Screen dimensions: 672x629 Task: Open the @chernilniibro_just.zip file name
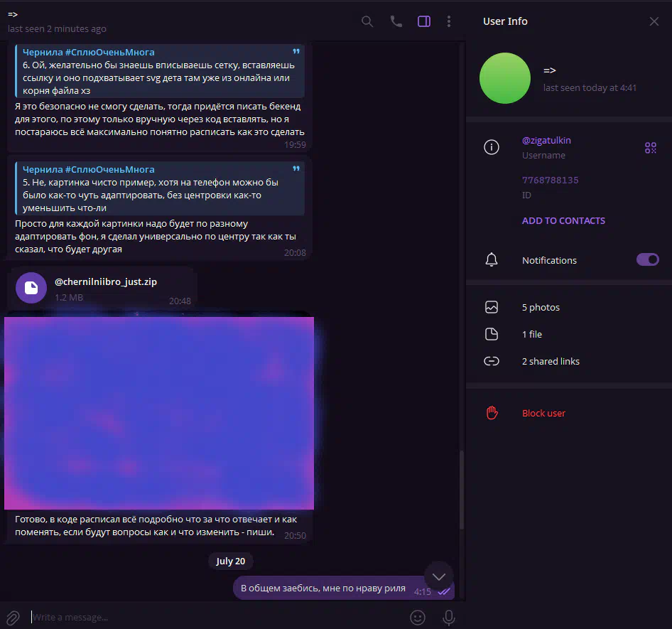[x=106, y=281]
